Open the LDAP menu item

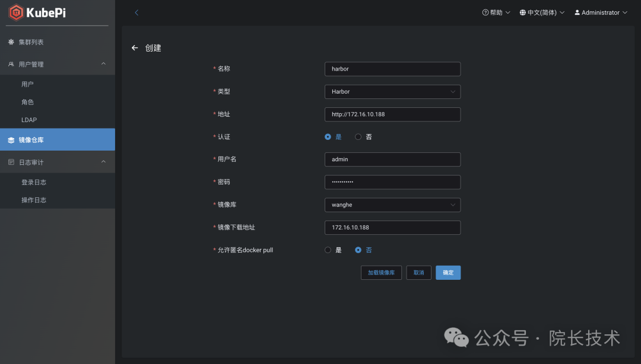click(x=57, y=120)
